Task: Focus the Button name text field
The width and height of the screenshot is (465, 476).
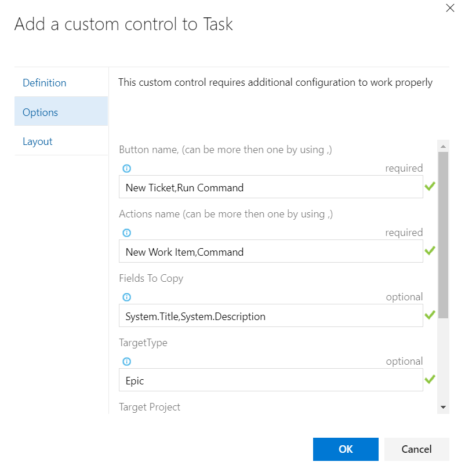Action: pyautogui.click(x=270, y=187)
